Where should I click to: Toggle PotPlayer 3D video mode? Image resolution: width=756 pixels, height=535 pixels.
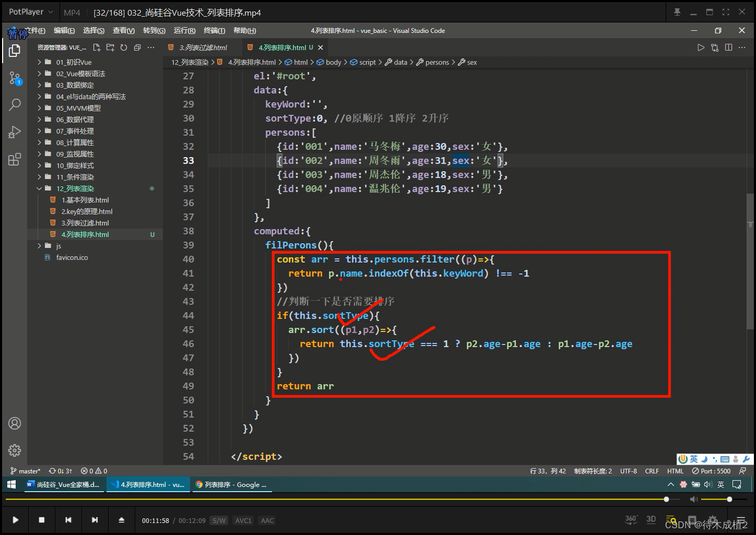(651, 519)
